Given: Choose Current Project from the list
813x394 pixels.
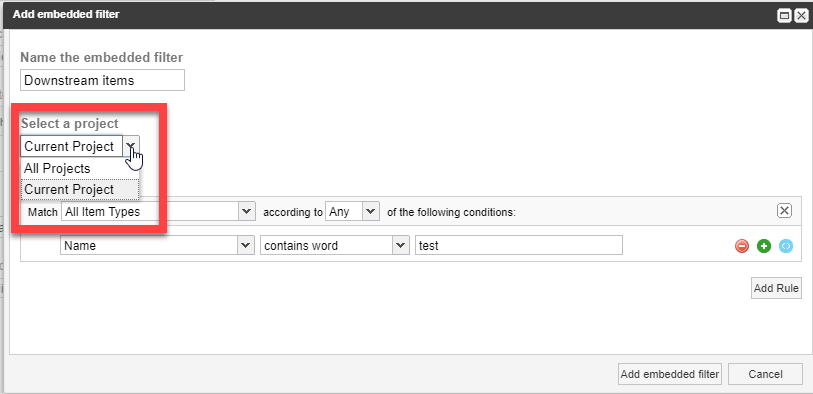Looking at the screenshot, I should 80,189.
